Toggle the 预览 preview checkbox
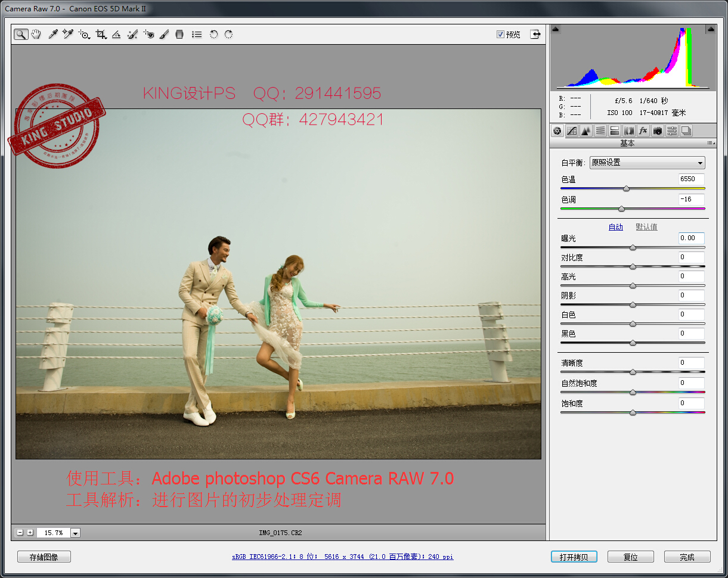 point(500,35)
